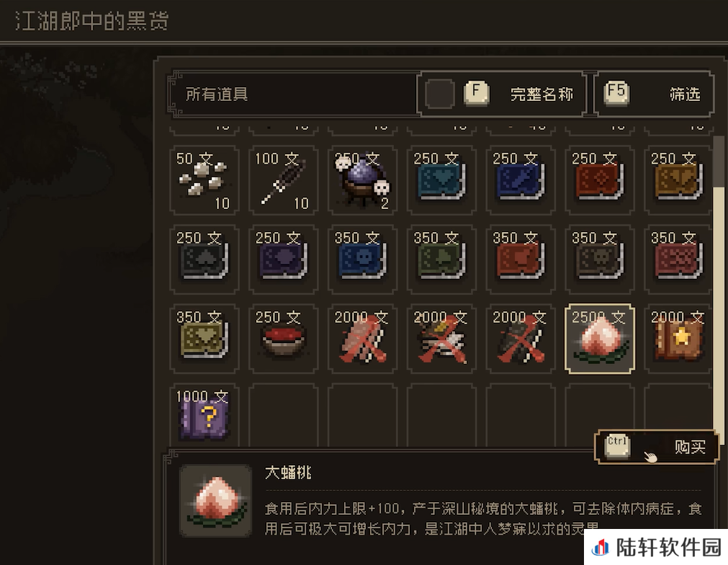Pick the olive heart manual for 350文
The width and height of the screenshot is (728, 565).
click(205, 339)
